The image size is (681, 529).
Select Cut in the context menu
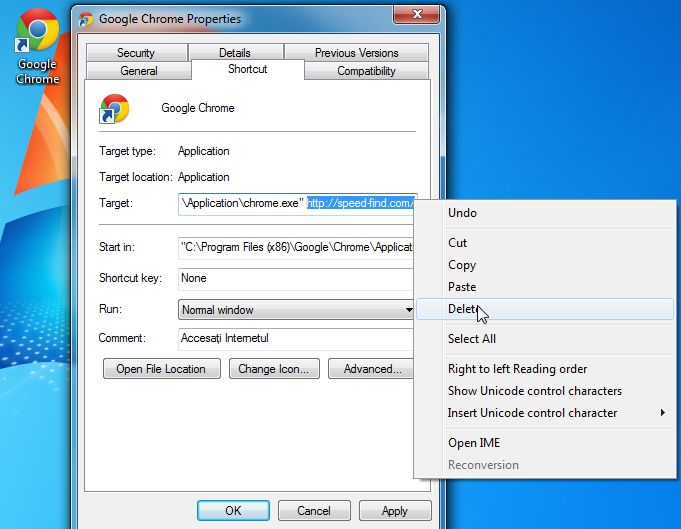tap(545, 243)
